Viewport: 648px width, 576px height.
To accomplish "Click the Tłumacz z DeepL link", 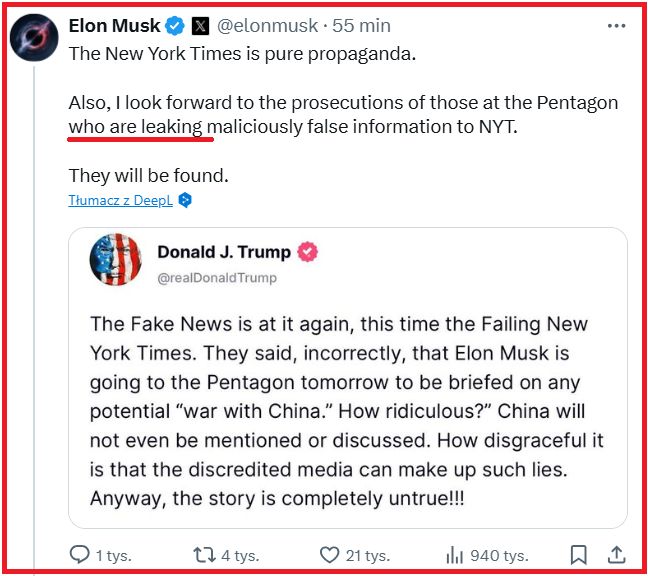I will point(120,200).
